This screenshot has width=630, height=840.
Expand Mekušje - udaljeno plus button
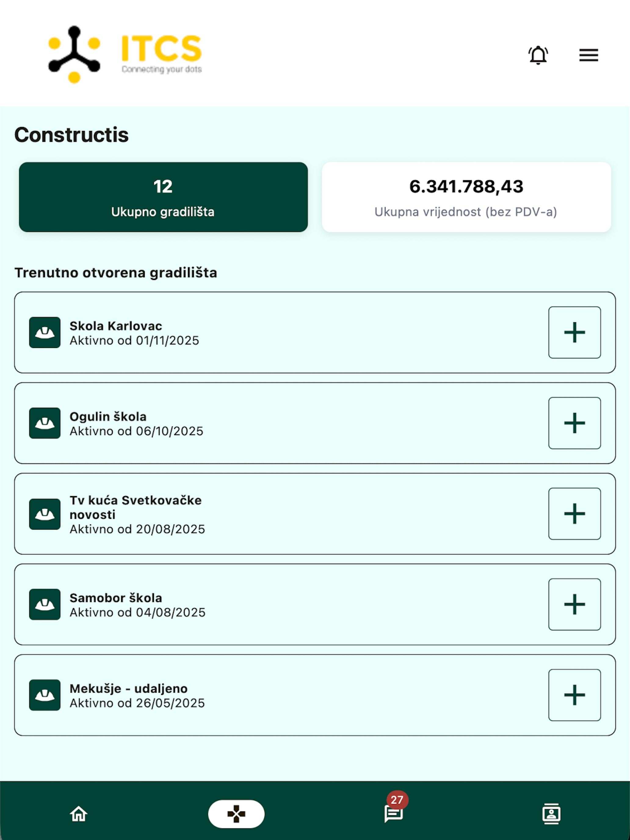pyautogui.click(x=574, y=695)
